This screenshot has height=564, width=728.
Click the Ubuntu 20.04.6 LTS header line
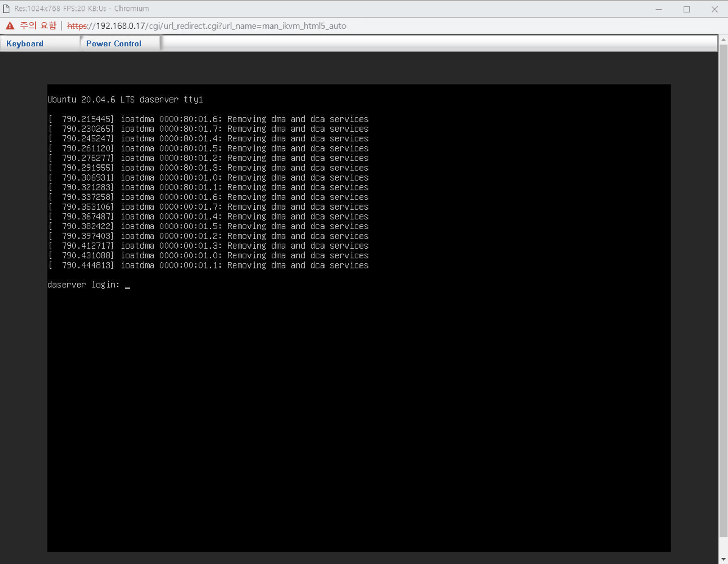tap(125, 100)
